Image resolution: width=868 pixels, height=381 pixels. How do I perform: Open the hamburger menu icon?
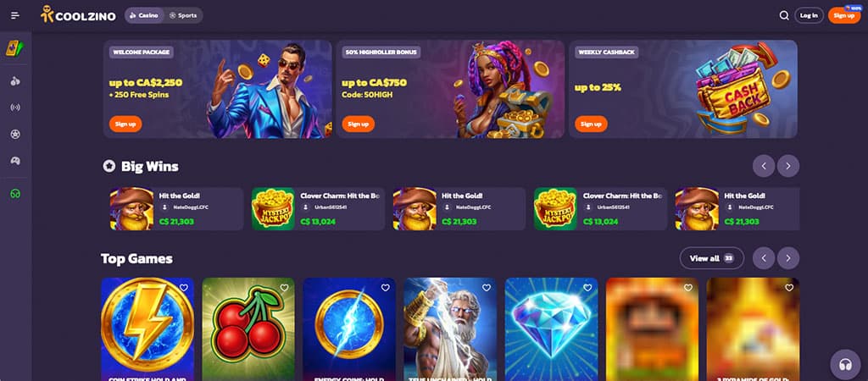tap(15, 15)
